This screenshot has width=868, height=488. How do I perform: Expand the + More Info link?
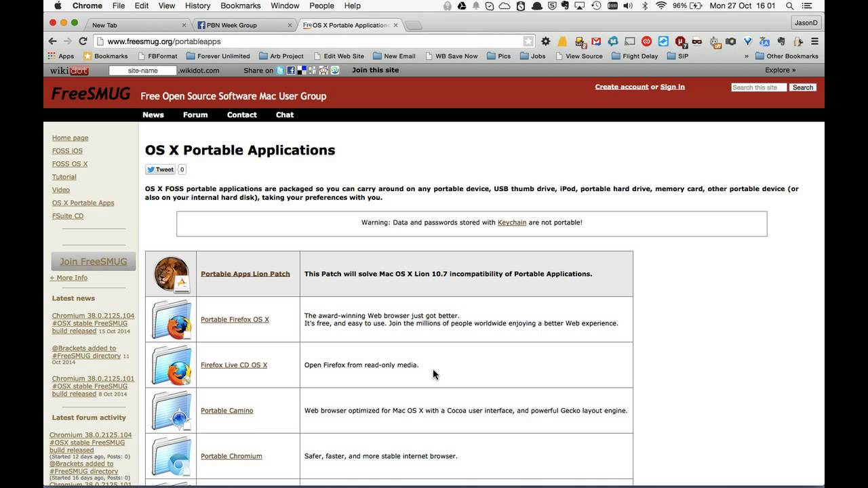[x=68, y=278]
